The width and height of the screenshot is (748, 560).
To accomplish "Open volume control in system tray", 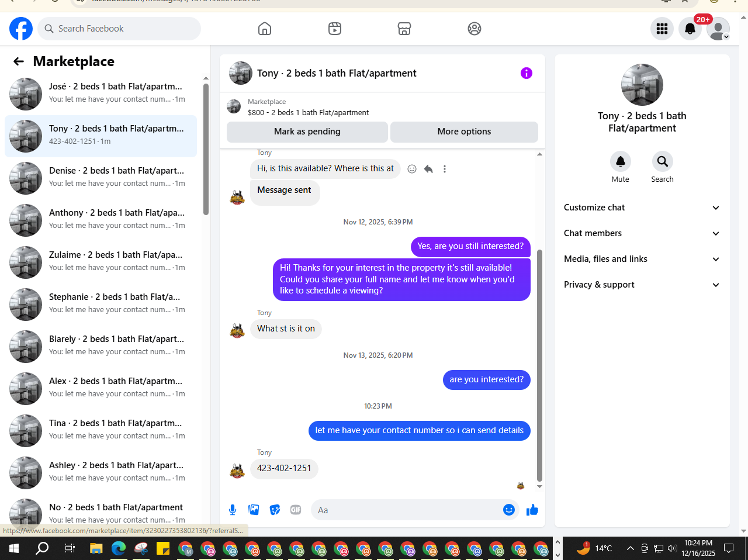I will click(672, 548).
